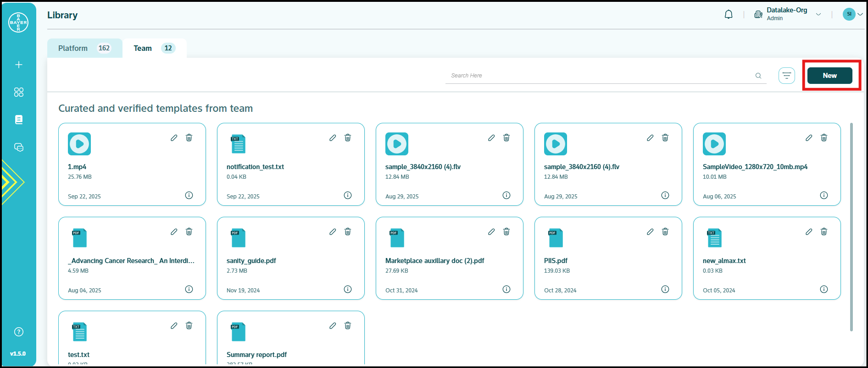
Task: Edit the new_almax.txt file
Action: [809, 232]
